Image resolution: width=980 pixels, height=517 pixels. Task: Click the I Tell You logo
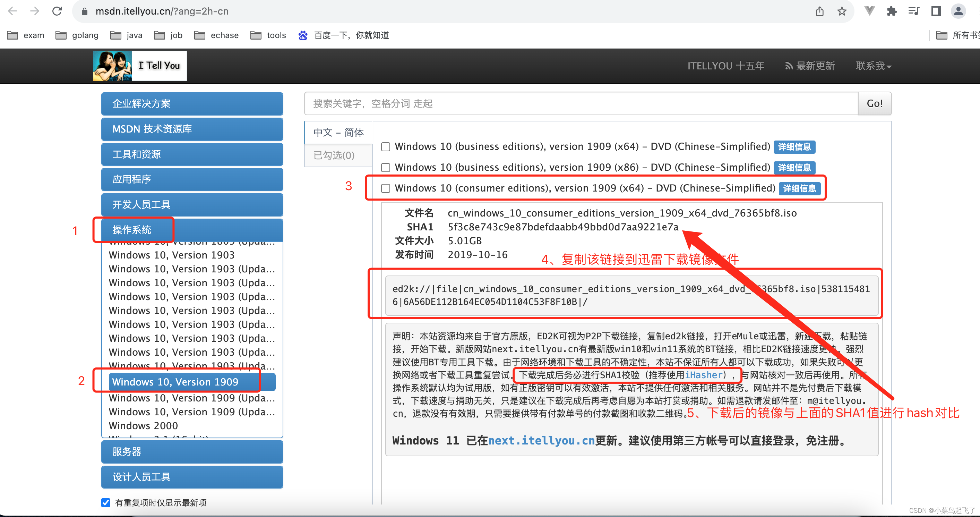(140, 66)
